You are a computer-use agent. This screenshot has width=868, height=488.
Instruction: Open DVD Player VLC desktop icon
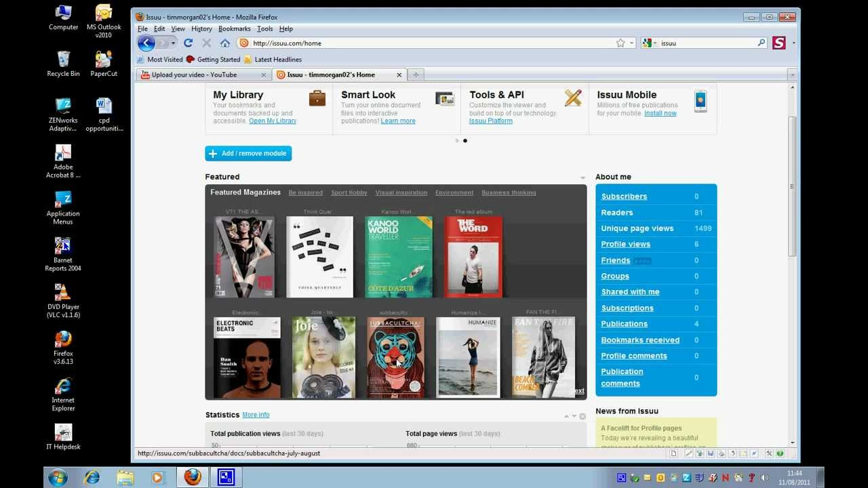63,302
